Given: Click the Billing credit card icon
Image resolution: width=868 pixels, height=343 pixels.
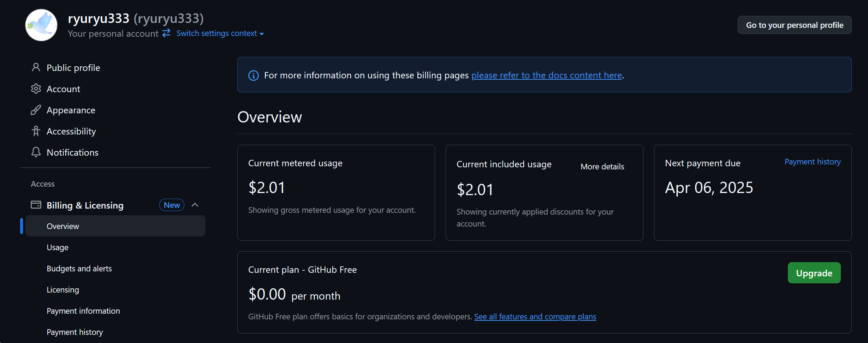Looking at the screenshot, I should (x=36, y=205).
